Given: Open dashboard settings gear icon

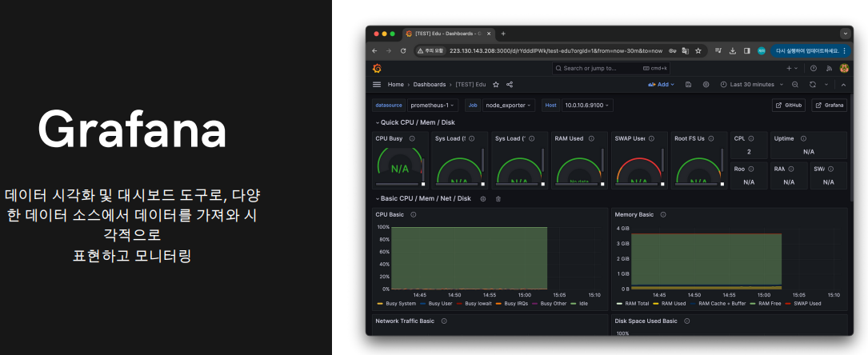Looking at the screenshot, I should [706, 85].
